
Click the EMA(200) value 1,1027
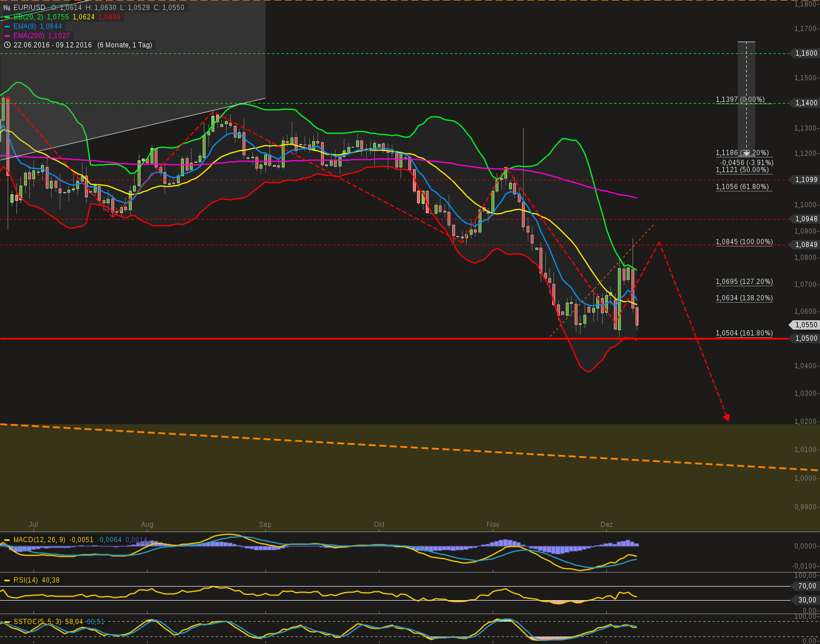pos(59,36)
